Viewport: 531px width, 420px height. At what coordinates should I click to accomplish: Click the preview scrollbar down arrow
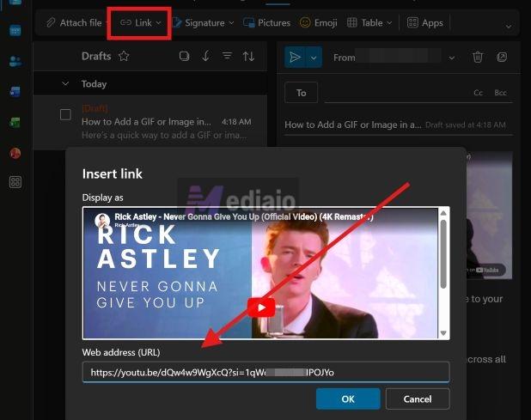tap(443, 333)
